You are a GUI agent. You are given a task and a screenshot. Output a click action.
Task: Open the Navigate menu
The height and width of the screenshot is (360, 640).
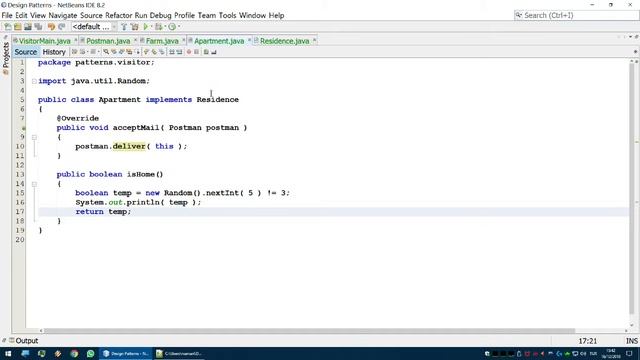(62, 16)
